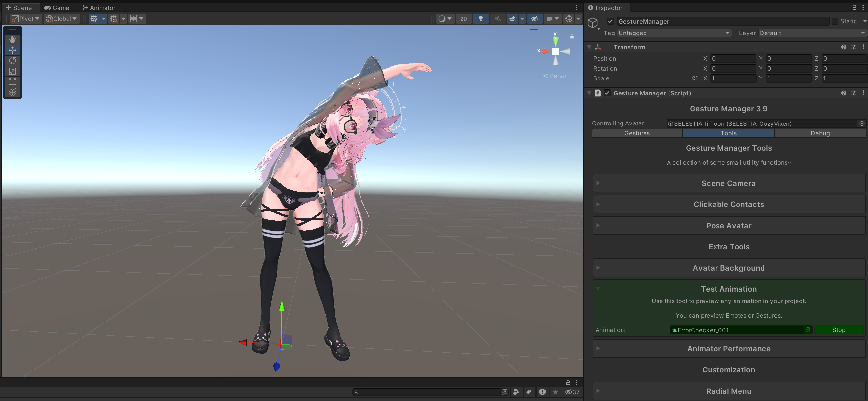This screenshot has height=401, width=868.
Task: Toggle scene lighting bulb icon
Action: tap(481, 19)
